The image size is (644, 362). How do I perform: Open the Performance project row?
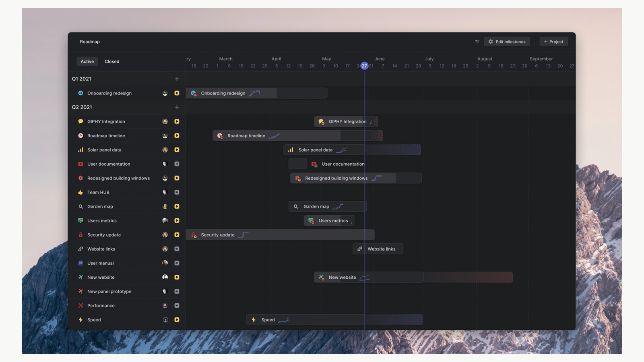127,306
